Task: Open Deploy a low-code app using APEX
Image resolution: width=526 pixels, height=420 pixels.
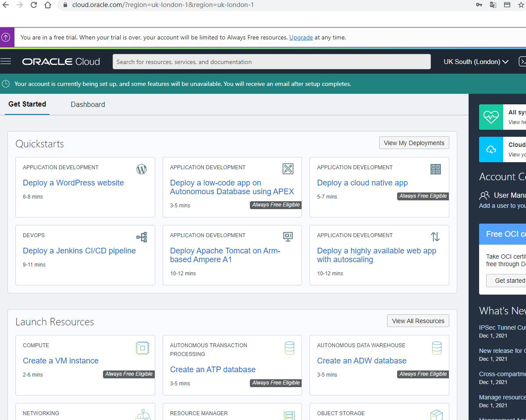Action: click(232, 187)
